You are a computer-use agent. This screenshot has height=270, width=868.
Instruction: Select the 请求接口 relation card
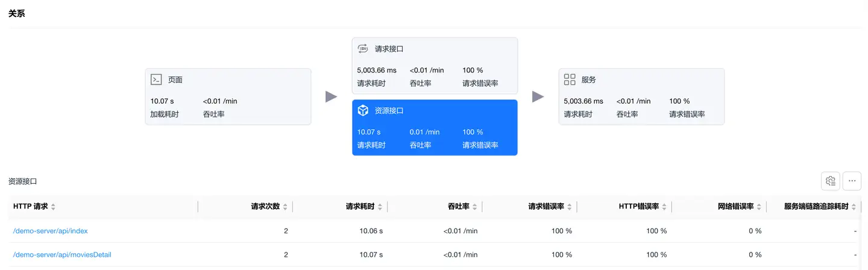(x=435, y=66)
